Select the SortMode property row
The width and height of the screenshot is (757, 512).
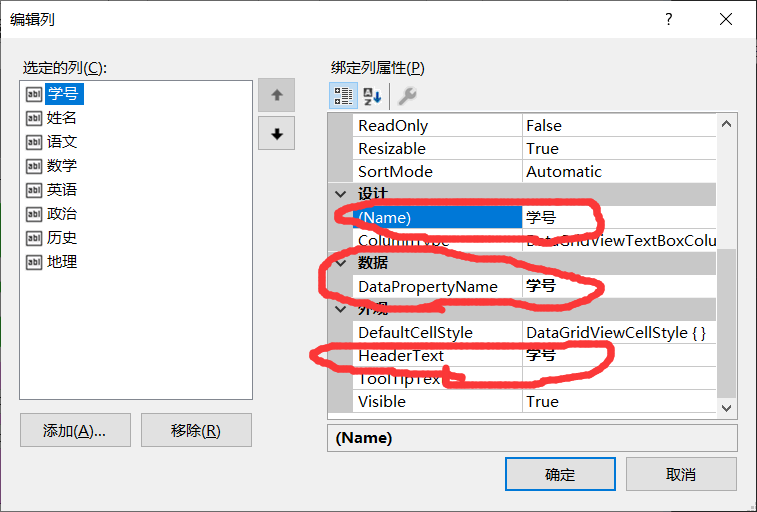534,172
